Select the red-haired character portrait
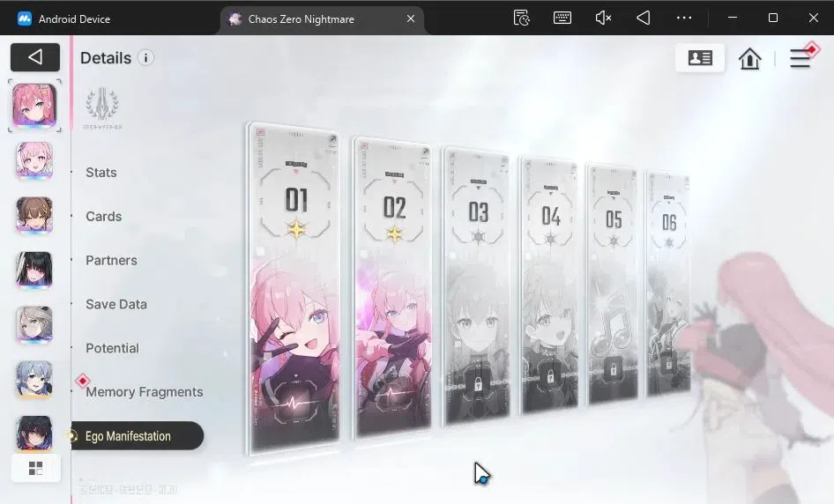Viewport: 834px width, 504px height. coord(34,105)
